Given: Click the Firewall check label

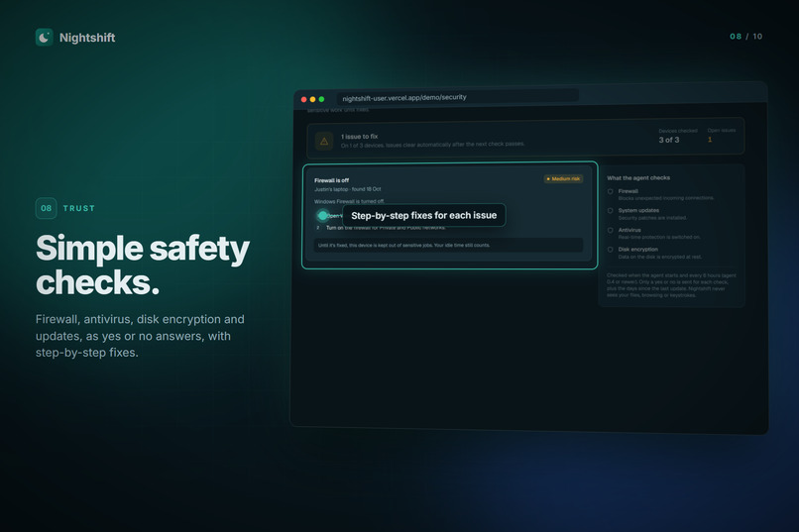Looking at the screenshot, I should pyautogui.click(x=628, y=191).
